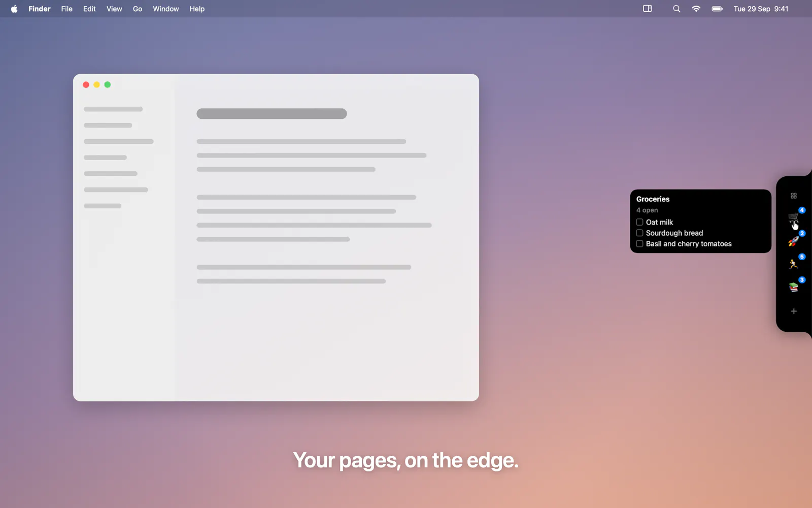Screen dimensions: 812x508
Task: Open the books page icon
Action: pos(794,288)
